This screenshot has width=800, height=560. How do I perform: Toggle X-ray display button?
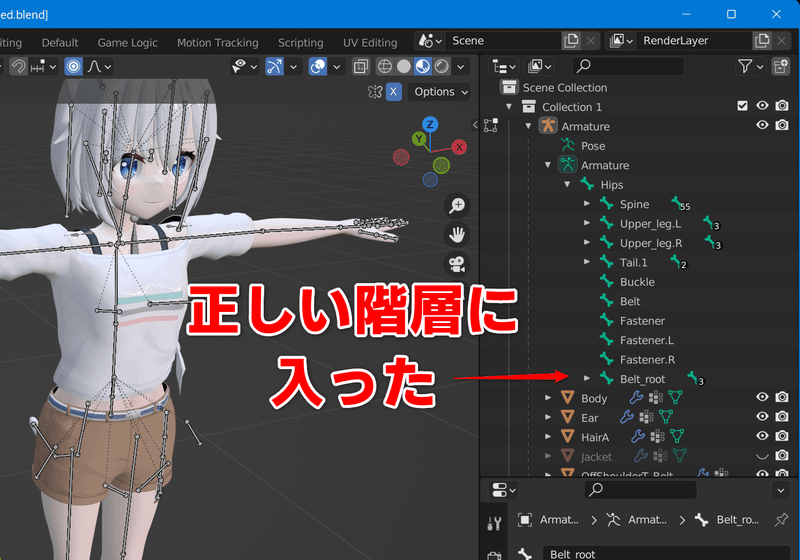coord(361,66)
